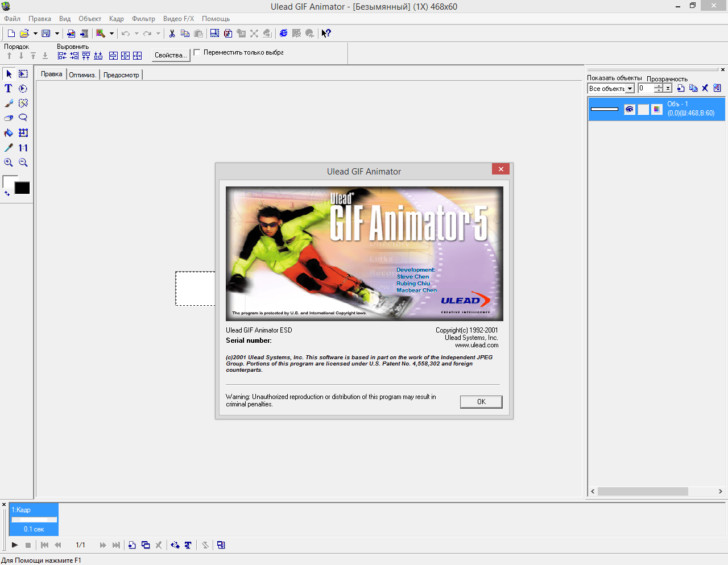Select the Fill bucket tool
728x565 pixels.
tap(9, 133)
